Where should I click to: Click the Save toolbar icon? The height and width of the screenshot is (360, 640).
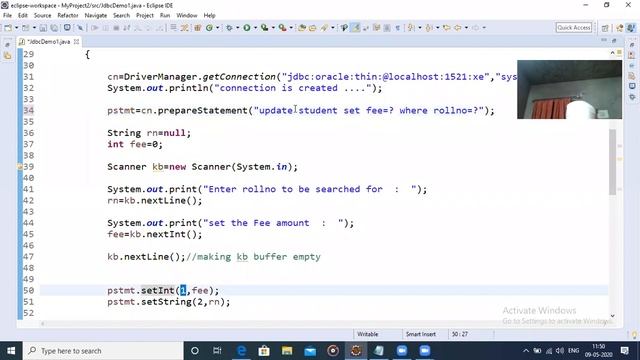tap(43, 28)
